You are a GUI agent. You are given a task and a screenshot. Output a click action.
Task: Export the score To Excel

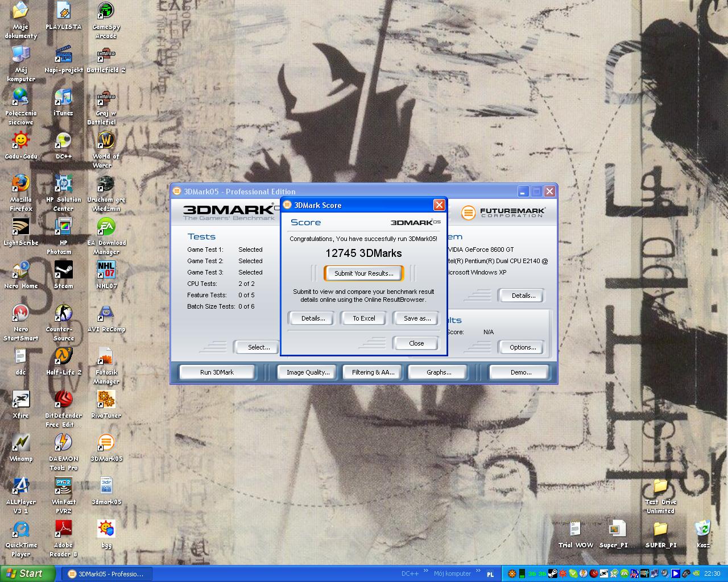click(x=364, y=318)
